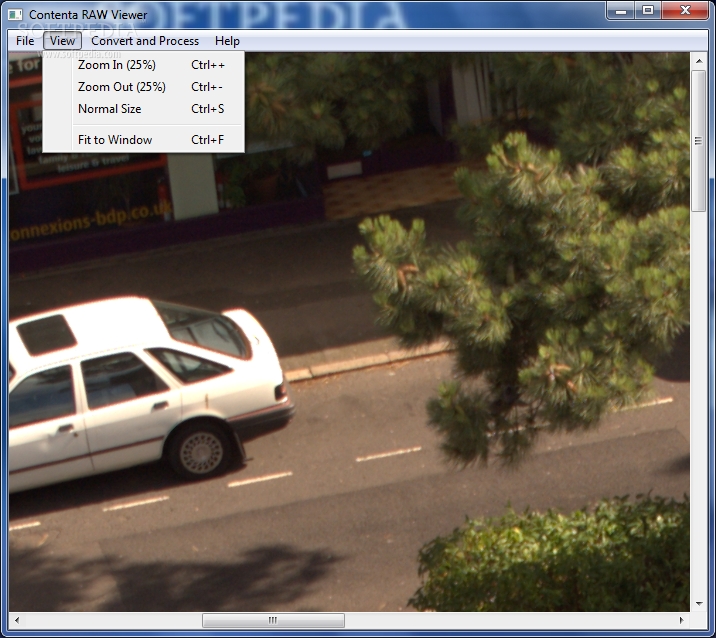Click the horizontal scrollbar thumb
Screen dimensions: 716x638
[273, 620]
